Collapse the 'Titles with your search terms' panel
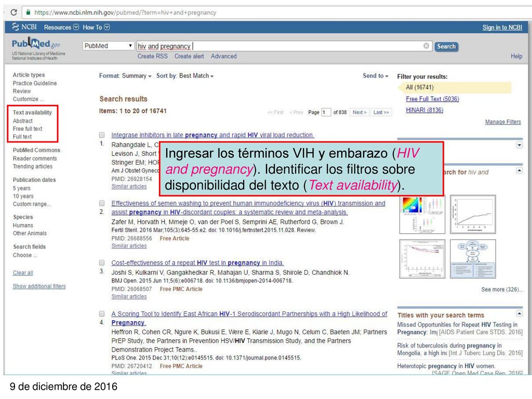 coord(519,313)
